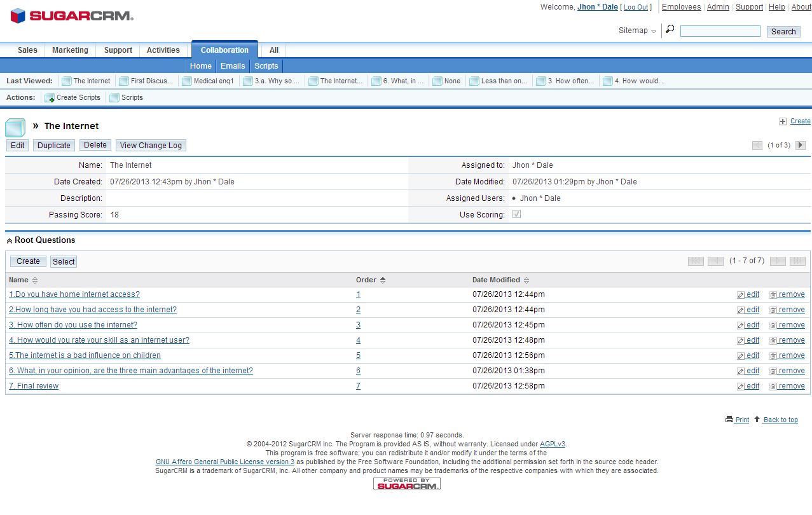Open the 'How often do you use the internet?' question
The width and height of the screenshot is (812, 515).
click(x=73, y=325)
